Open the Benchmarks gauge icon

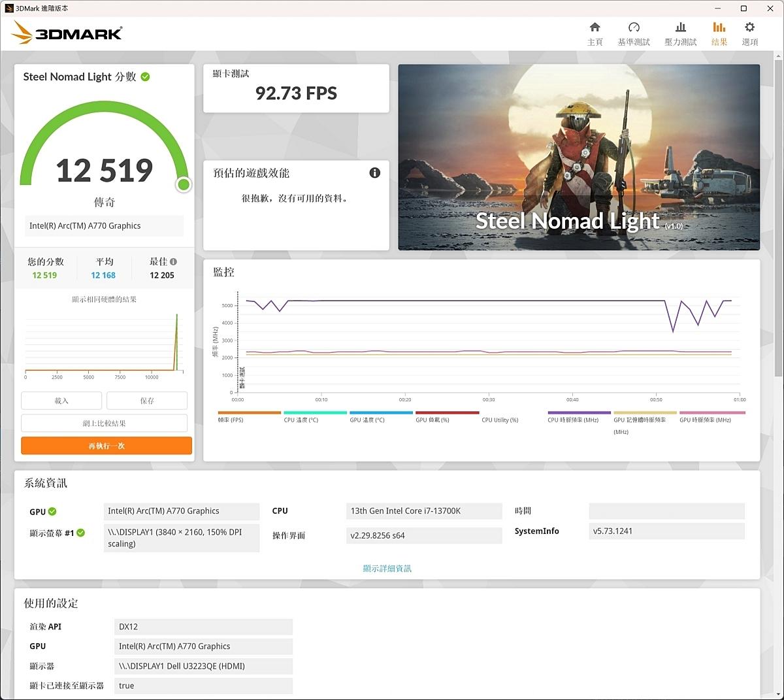(634, 27)
